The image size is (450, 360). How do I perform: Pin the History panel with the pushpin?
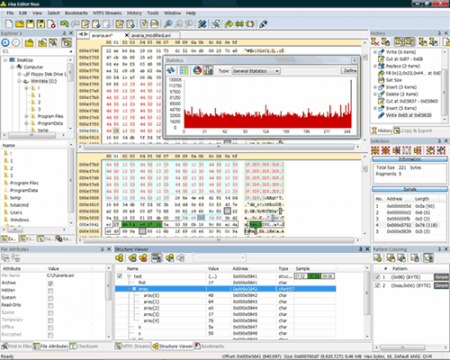click(439, 33)
